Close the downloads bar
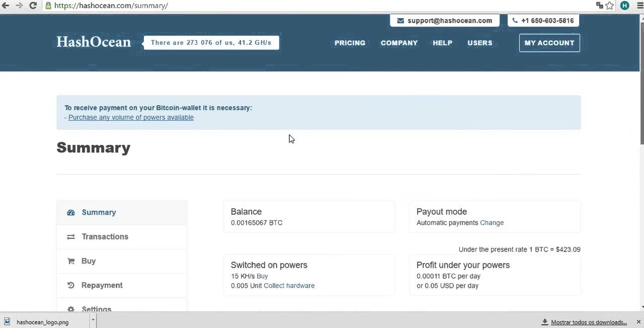644x328 pixels. (638, 322)
